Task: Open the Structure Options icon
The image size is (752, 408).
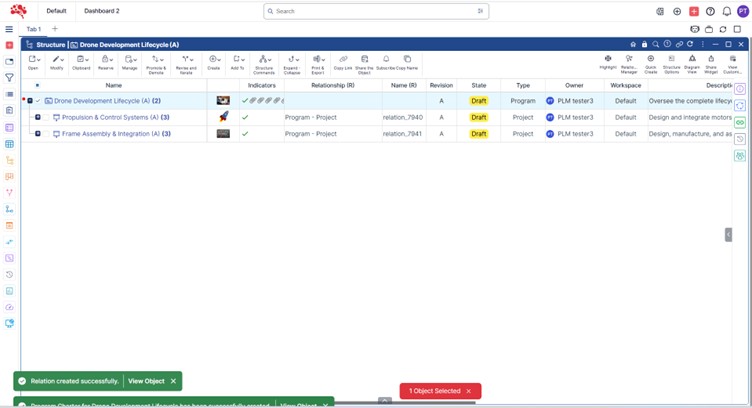Action: (x=672, y=62)
